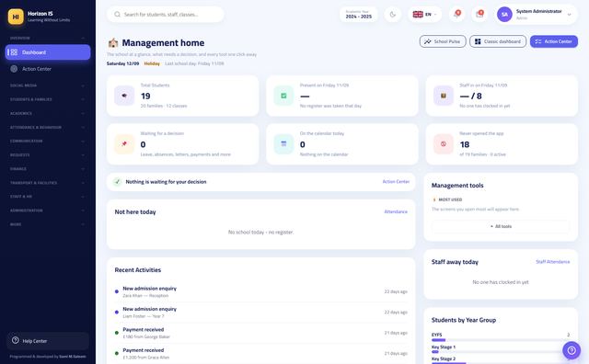Toggle dark mode with moon icon
Screen dimensions: 589x364
tap(393, 15)
